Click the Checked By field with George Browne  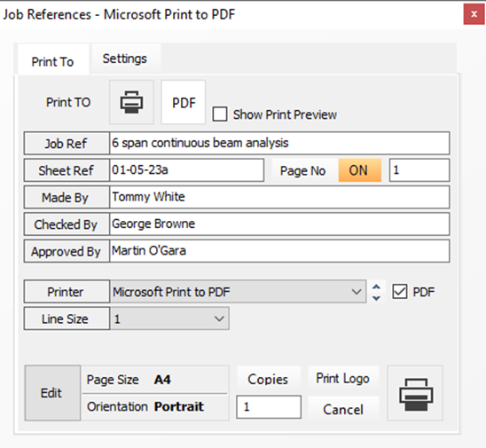pyautogui.click(x=279, y=224)
